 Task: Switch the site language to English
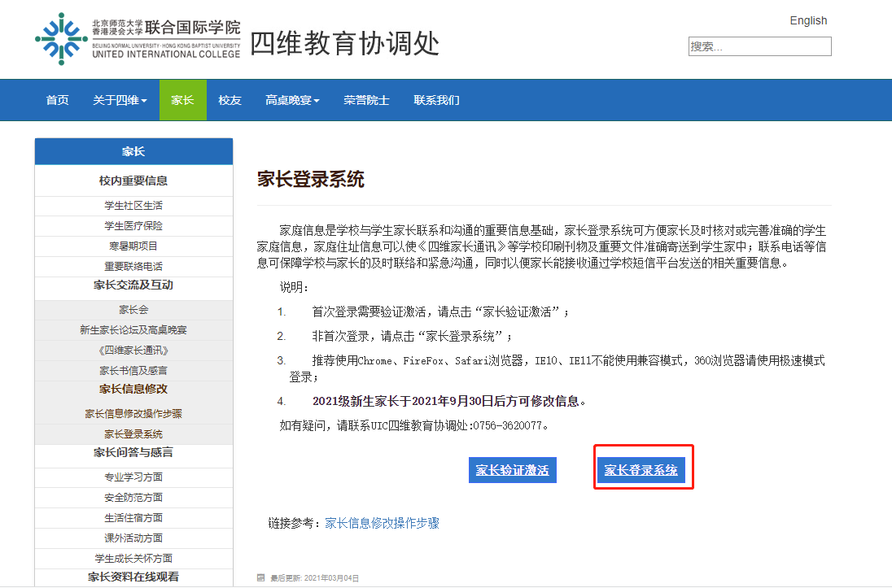click(807, 20)
